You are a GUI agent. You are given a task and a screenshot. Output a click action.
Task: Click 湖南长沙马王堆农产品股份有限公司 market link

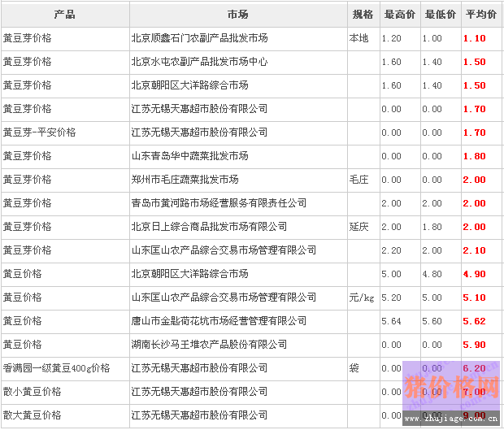point(209,345)
